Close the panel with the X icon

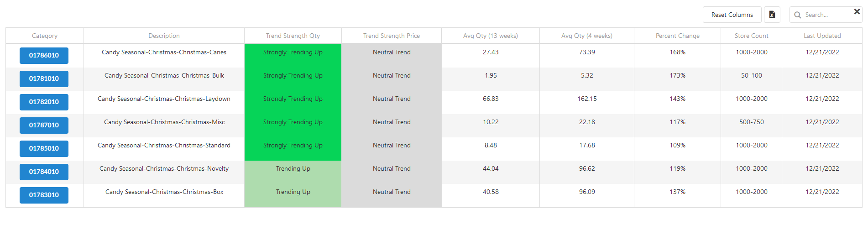pos(857,11)
